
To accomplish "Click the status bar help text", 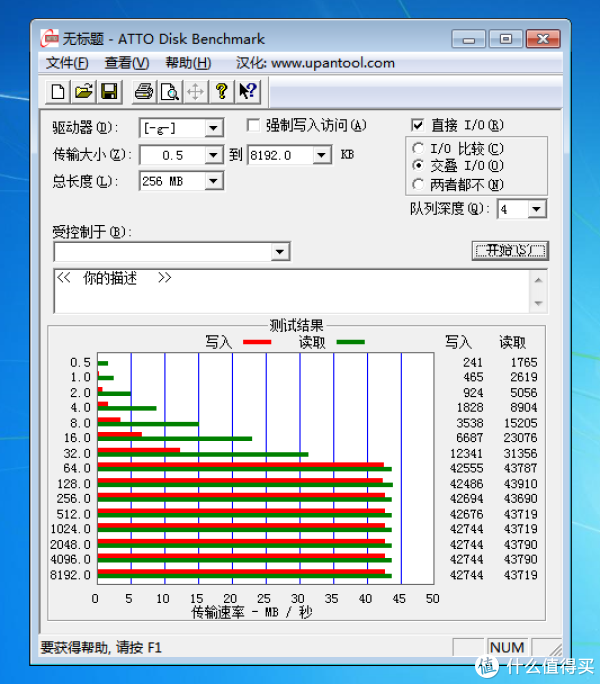I will (101, 647).
